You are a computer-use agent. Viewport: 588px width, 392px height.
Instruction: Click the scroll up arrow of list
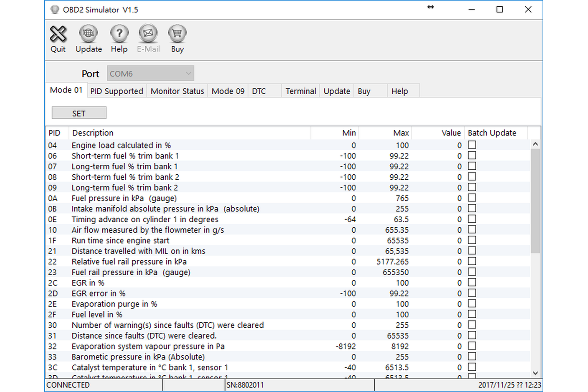tap(536, 144)
